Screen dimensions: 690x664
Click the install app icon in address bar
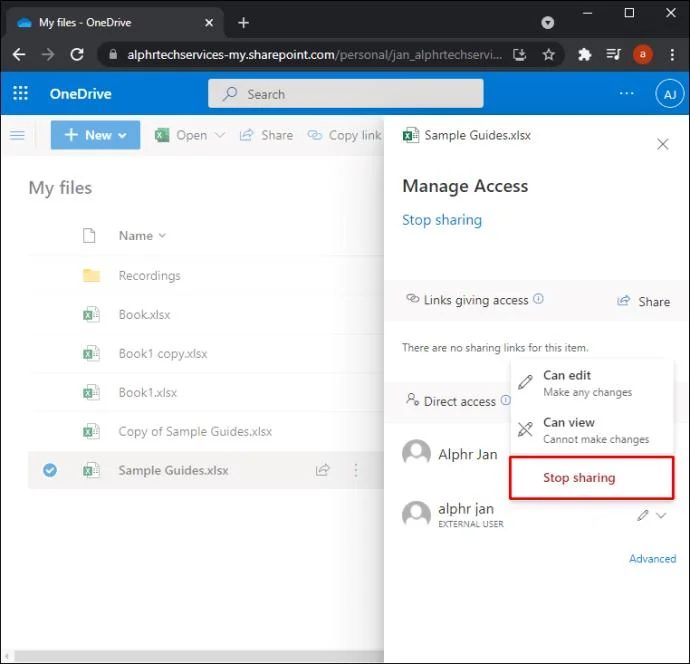(520, 55)
